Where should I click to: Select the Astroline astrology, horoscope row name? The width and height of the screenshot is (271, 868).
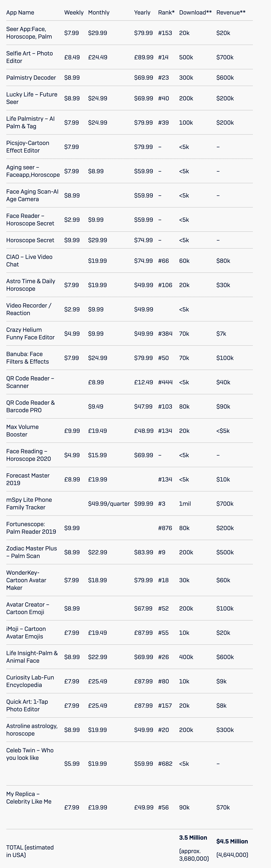[x=32, y=729]
